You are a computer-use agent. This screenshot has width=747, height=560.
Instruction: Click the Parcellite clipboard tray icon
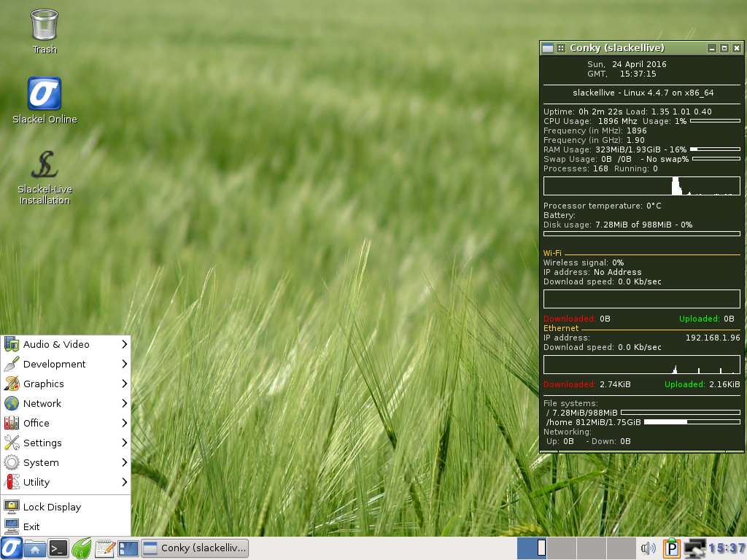[x=672, y=548]
